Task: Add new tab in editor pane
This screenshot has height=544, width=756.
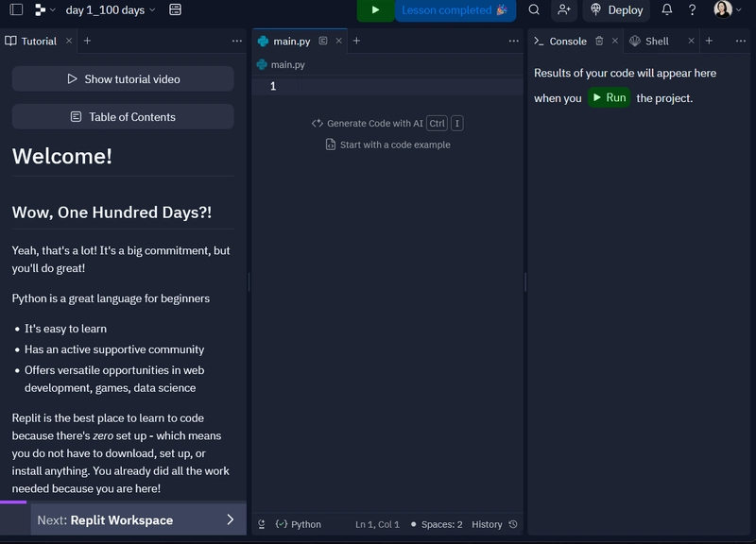Action: click(357, 41)
